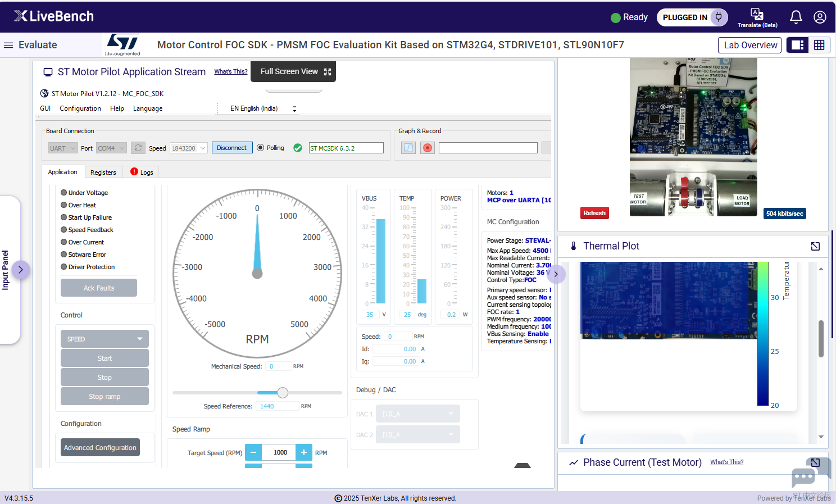Open the Translate (Beta) tool
The height and width of the screenshot is (504, 836).
coord(757,17)
